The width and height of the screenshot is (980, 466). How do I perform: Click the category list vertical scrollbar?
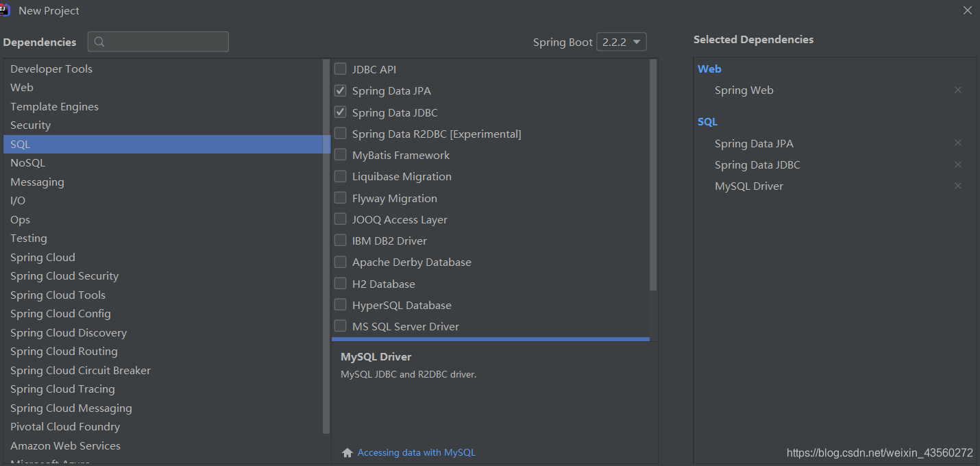[326, 247]
